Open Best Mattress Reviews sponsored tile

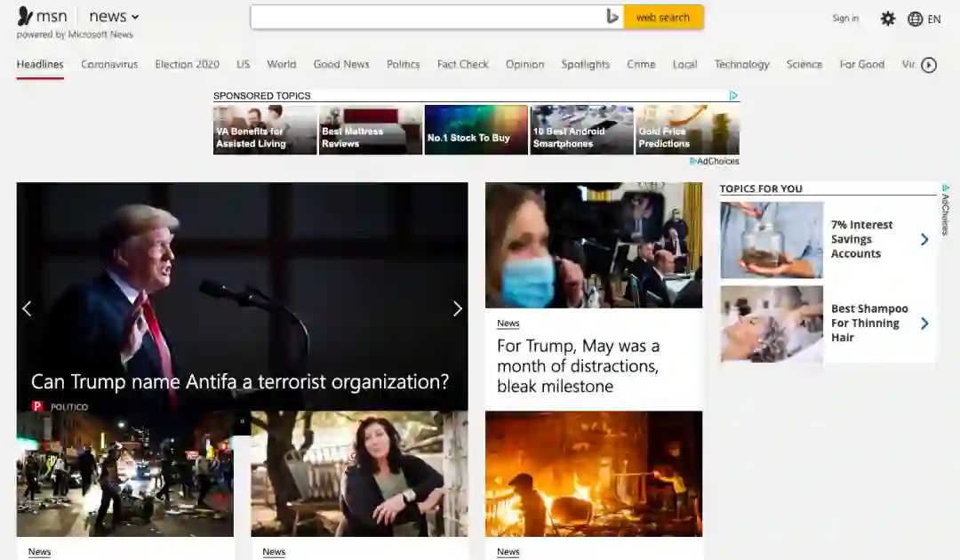371,130
